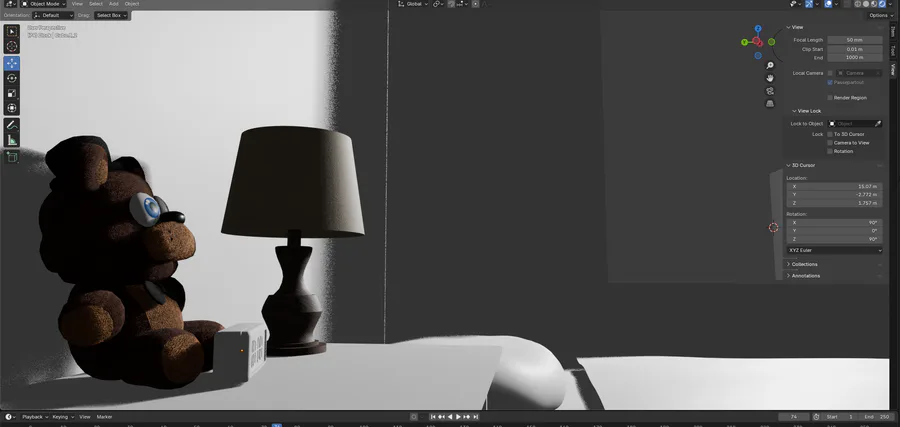
Task: Open the View menu in 3D viewport header
Action: click(77, 3)
